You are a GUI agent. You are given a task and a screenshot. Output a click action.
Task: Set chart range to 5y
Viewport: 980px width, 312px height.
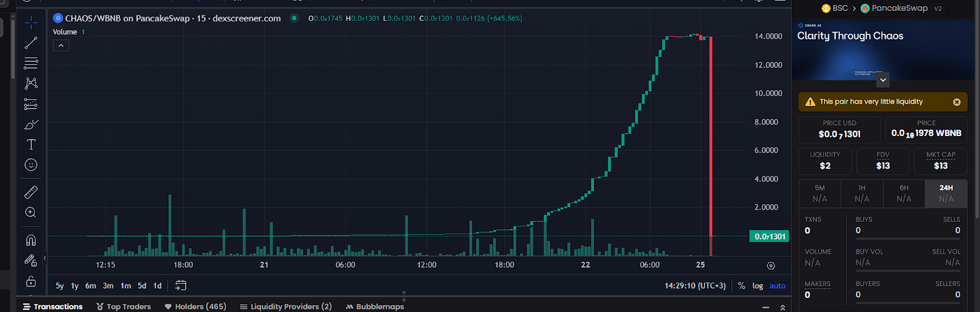(59, 286)
